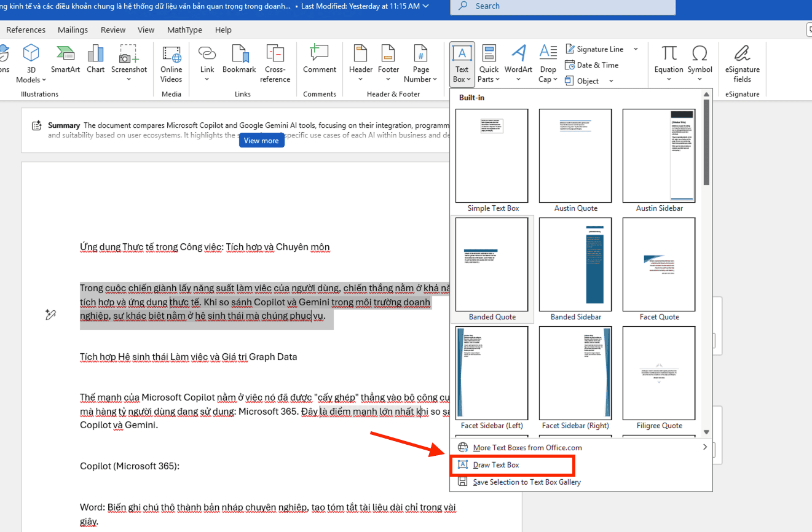Click the Copilot pen icon in margin
The width and height of the screenshot is (812, 532).
(x=51, y=315)
